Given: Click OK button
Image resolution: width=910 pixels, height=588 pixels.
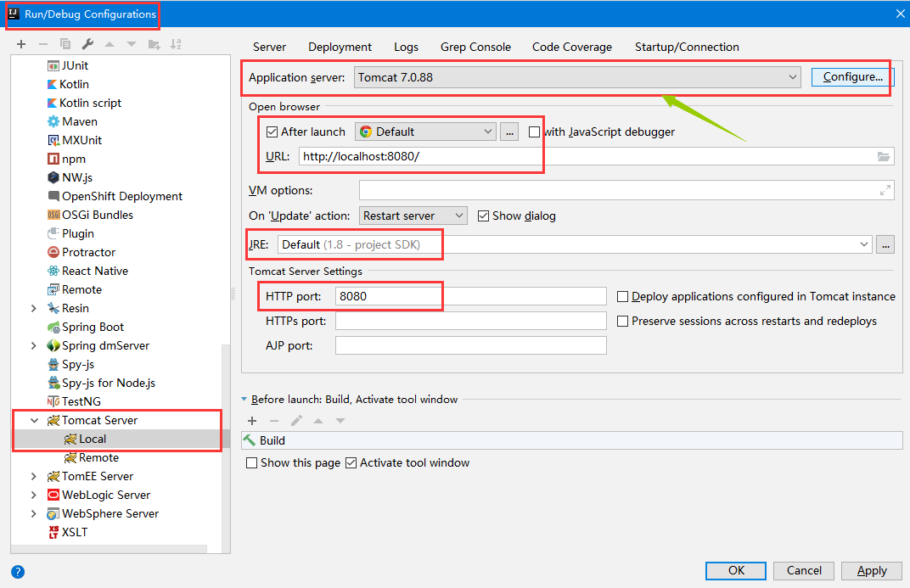Looking at the screenshot, I should pos(736,570).
